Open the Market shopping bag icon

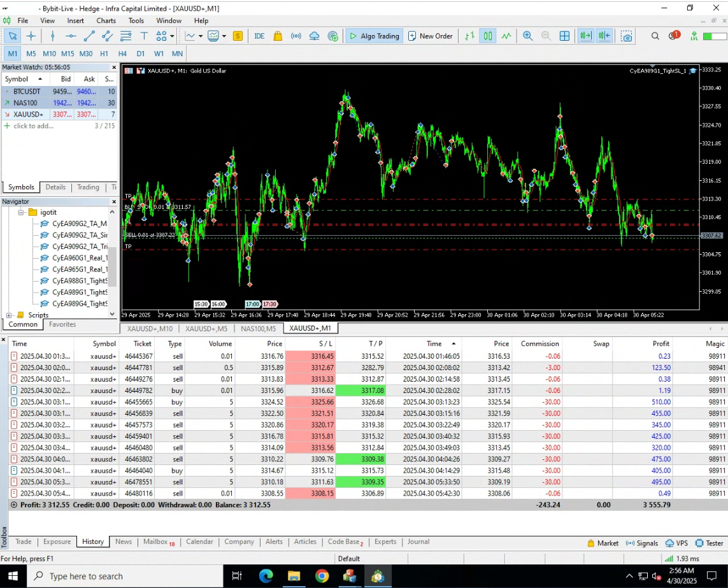(278, 36)
